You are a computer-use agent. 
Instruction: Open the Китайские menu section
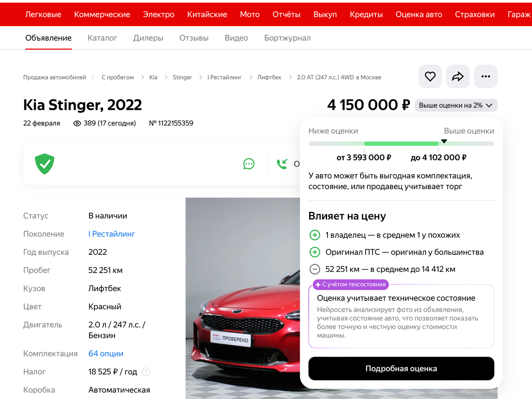pyautogui.click(x=207, y=15)
